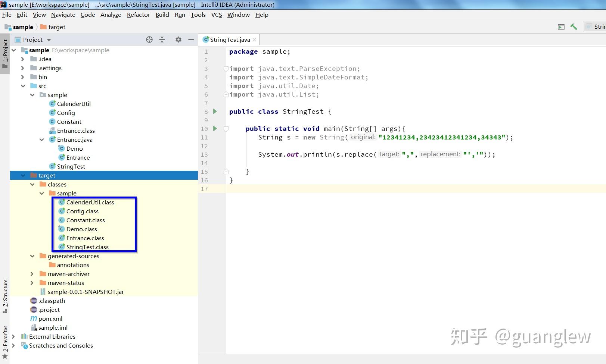Expand the .idea folder
Viewport: 606px width, 364px height.
click(x=23, y=59)
